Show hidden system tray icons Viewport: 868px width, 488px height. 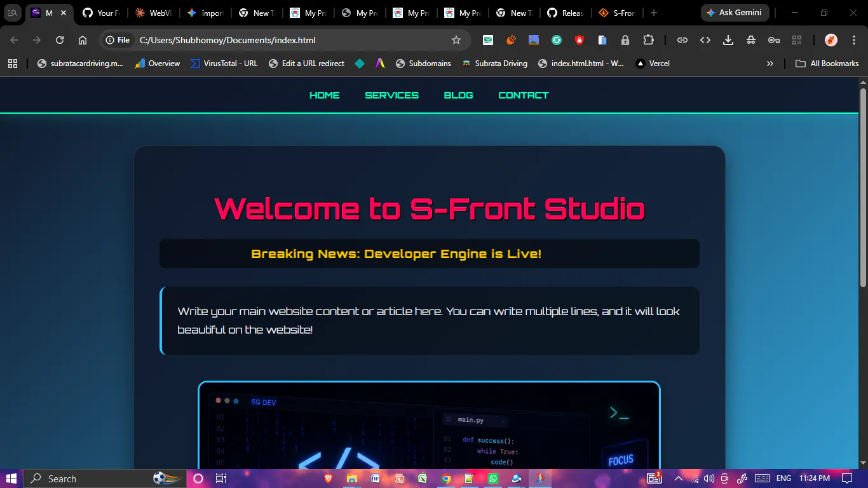[679, 478]
